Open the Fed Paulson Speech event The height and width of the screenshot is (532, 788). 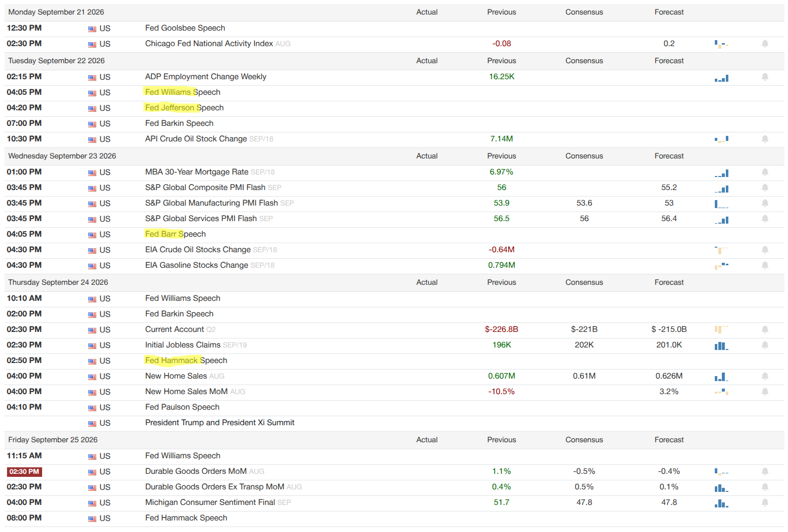pyautogui.click(x=182, y=407)
